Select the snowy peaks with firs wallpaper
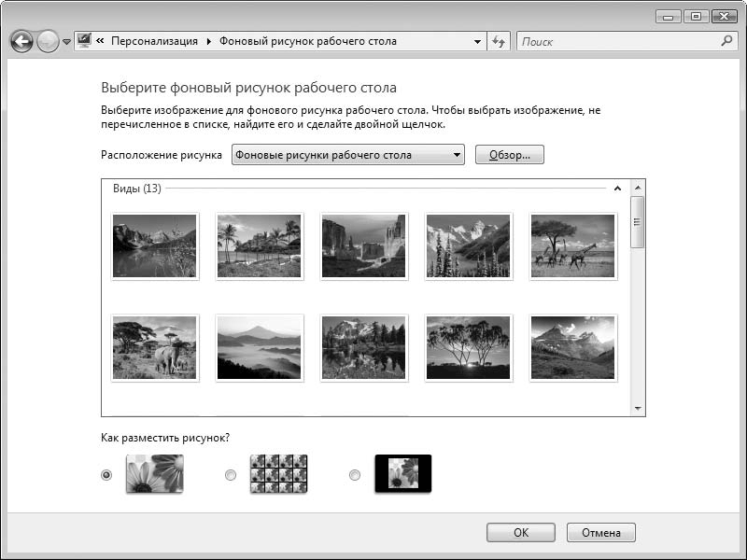This screenshot has height=560, width=747. [x=469, y=245]
